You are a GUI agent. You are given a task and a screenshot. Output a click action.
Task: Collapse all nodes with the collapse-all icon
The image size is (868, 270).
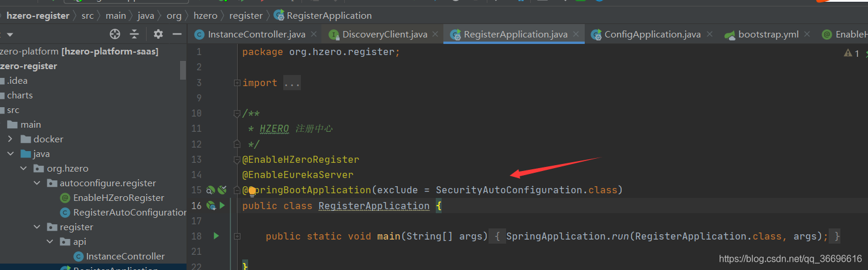pyautogui.click(x=135, y=34)
